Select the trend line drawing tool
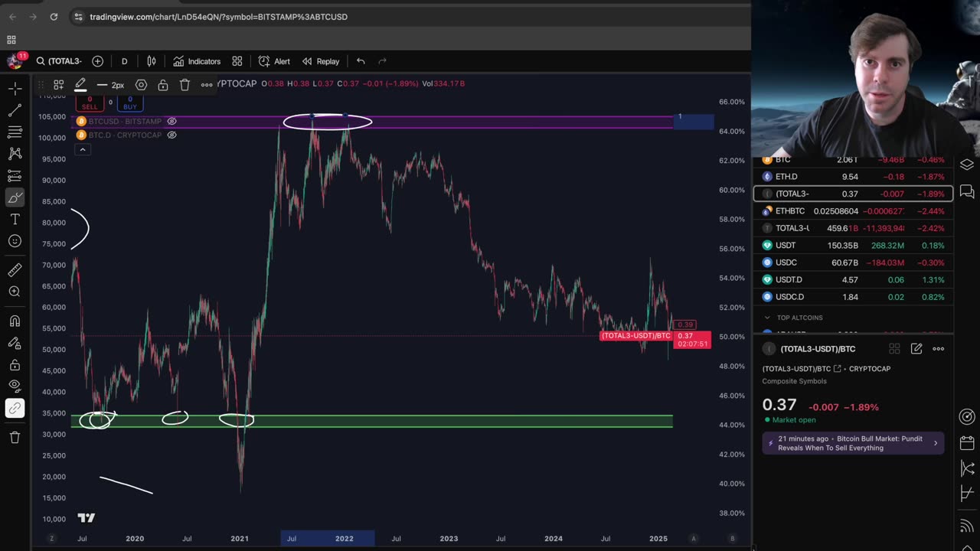Screen dimensions: 980x551 [x=15, y=111]
